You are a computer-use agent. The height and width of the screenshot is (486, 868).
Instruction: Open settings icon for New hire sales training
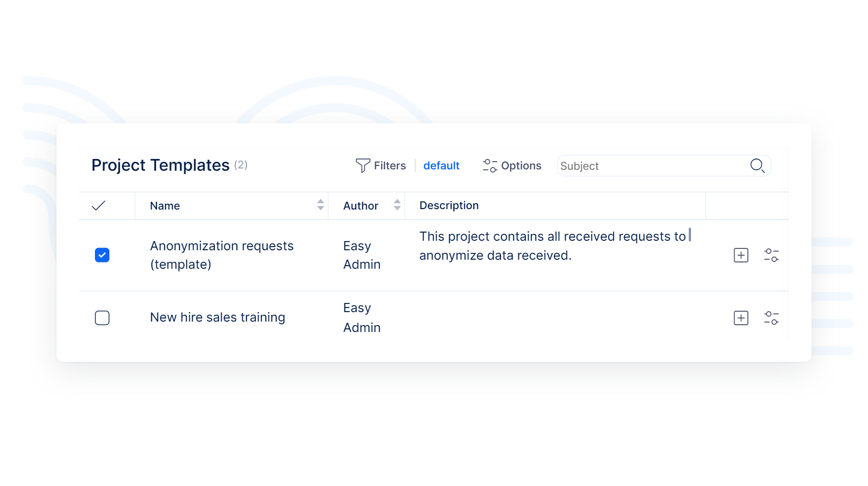click(x=772, y=318)
